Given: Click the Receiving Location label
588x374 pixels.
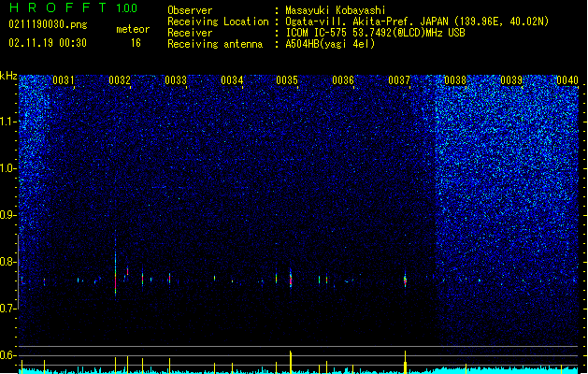Looking at the screenshot, I should point(218,22).
